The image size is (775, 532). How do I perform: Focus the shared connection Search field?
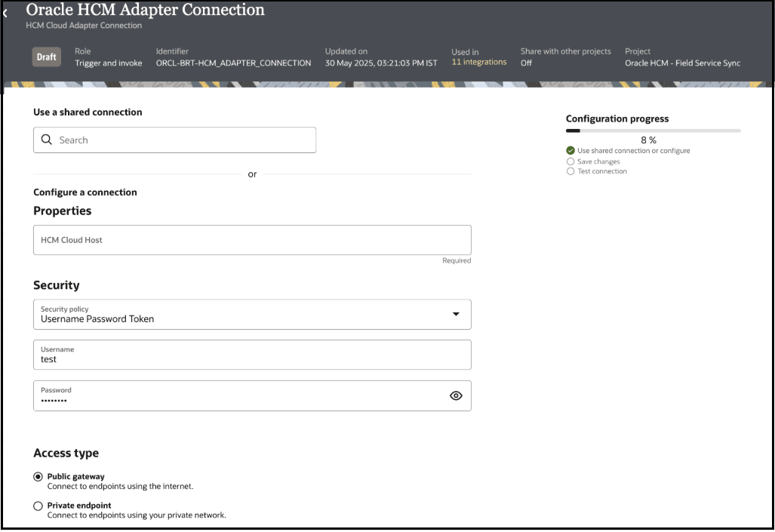(174, 140)
